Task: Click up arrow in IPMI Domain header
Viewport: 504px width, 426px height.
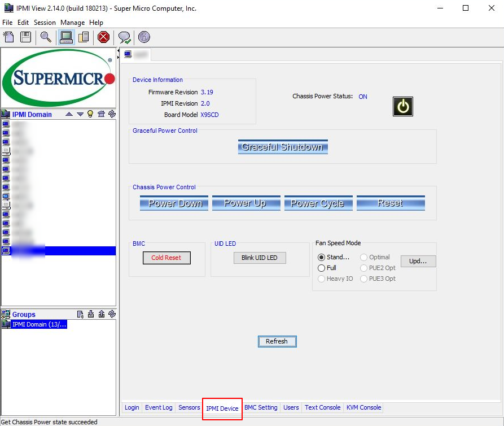Action: pyautogui.click(x=69, y=114)
